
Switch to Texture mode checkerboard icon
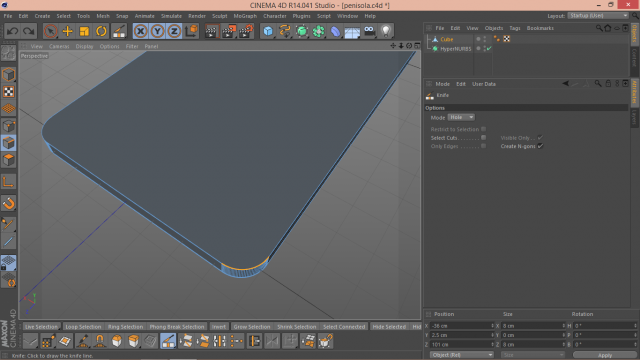(x=9, y=92)
